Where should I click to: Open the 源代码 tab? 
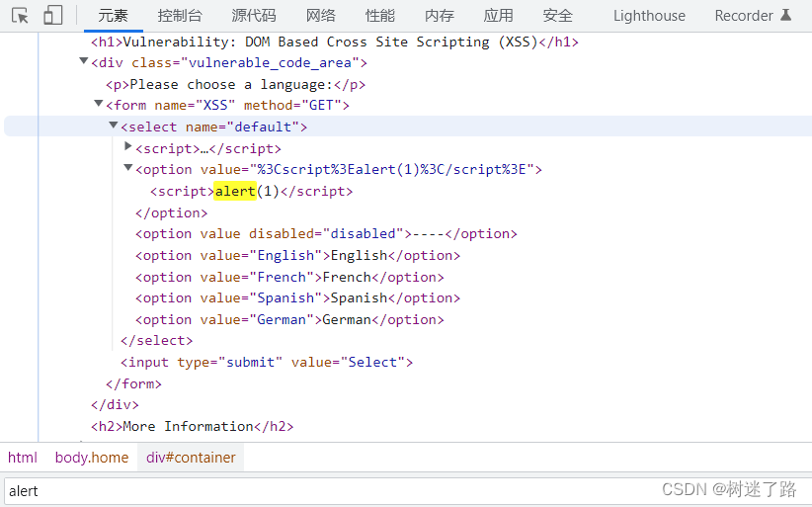(x=254, y=16)
